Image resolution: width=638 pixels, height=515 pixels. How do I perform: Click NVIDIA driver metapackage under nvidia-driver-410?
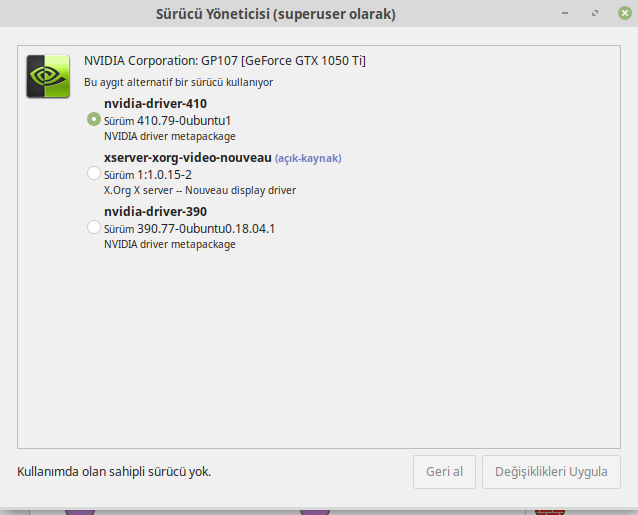(170, 136)
